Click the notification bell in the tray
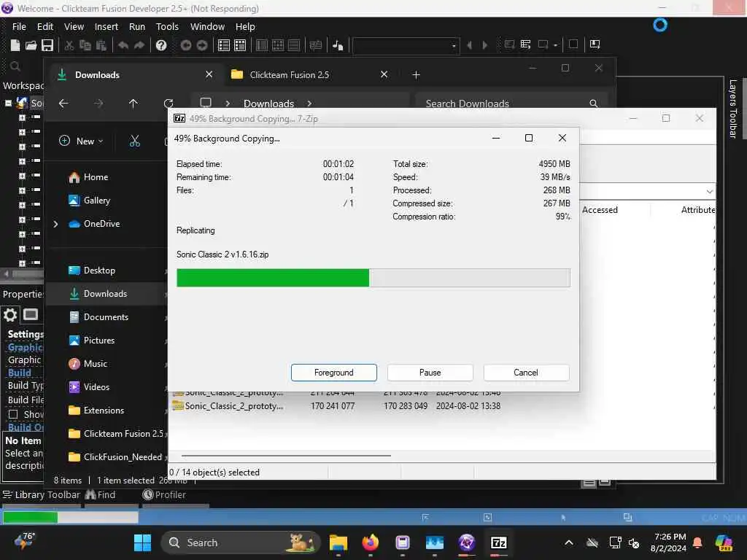747x560 pixels. tap(697, 542)
